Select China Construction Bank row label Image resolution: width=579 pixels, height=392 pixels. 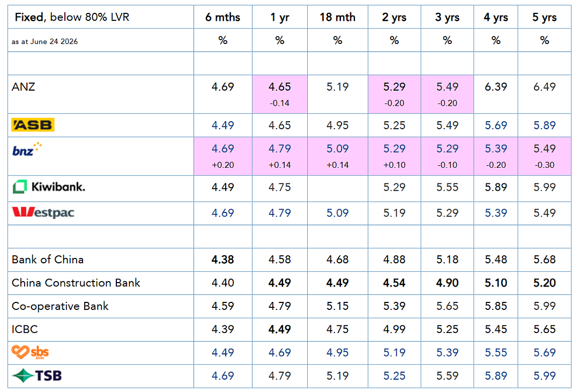tap(76, 283)
